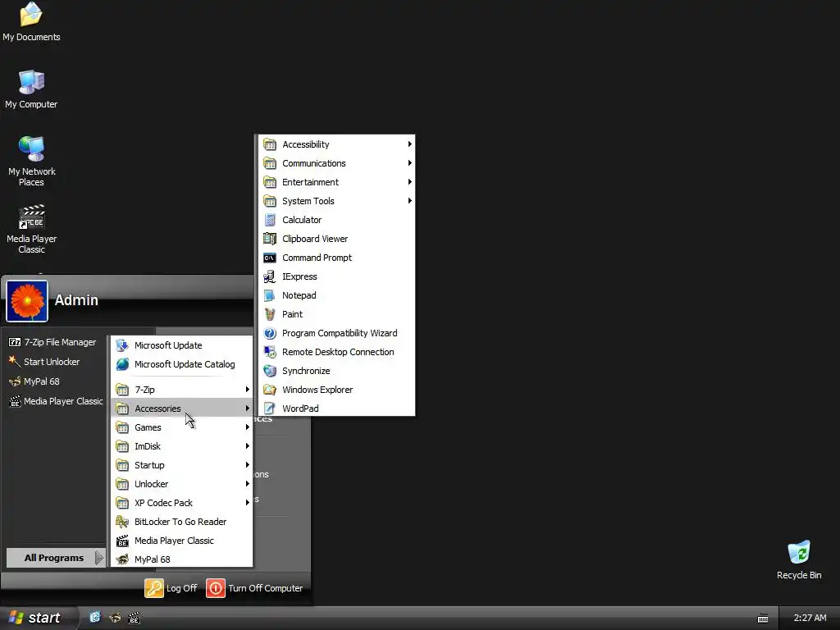Open Notepad from Accessories
This screenshot has width=840, height=630.
coord(336,295)
